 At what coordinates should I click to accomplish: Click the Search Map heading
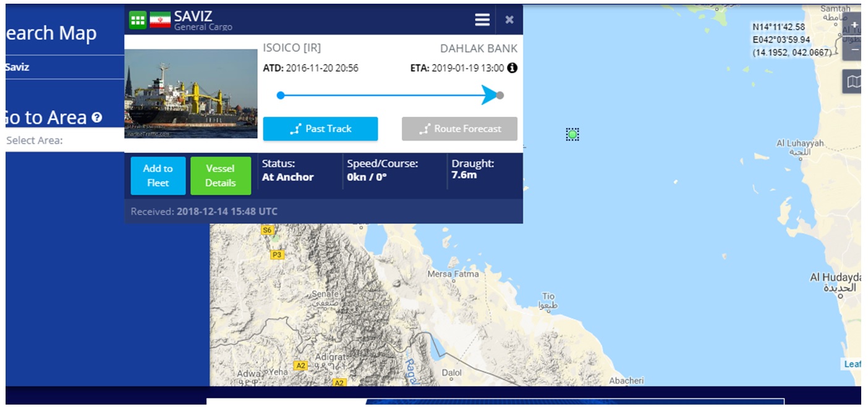pos(51,33)
